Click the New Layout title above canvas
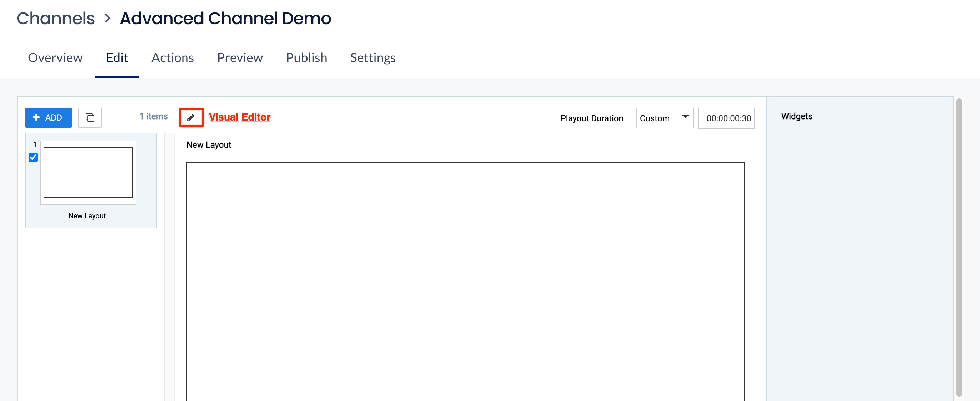Viewport: 980px width, 401px height. click(x=209, y=145)
